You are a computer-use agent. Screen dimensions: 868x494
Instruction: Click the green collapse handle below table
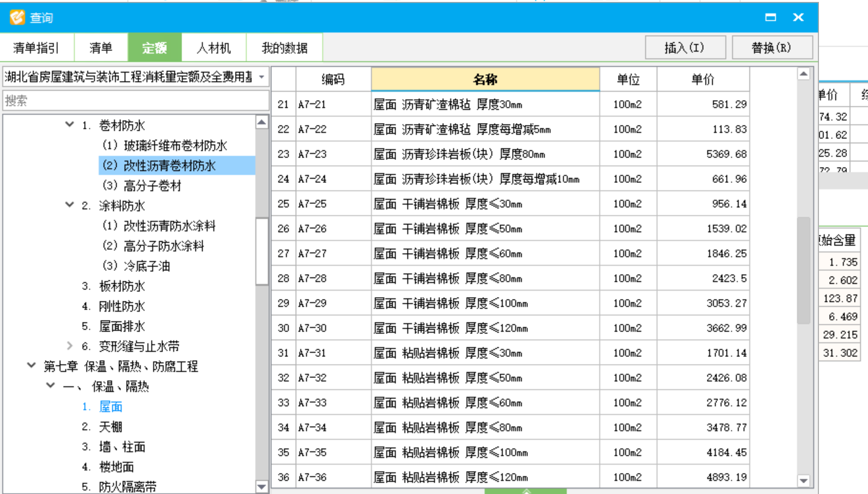coord(525,491)
